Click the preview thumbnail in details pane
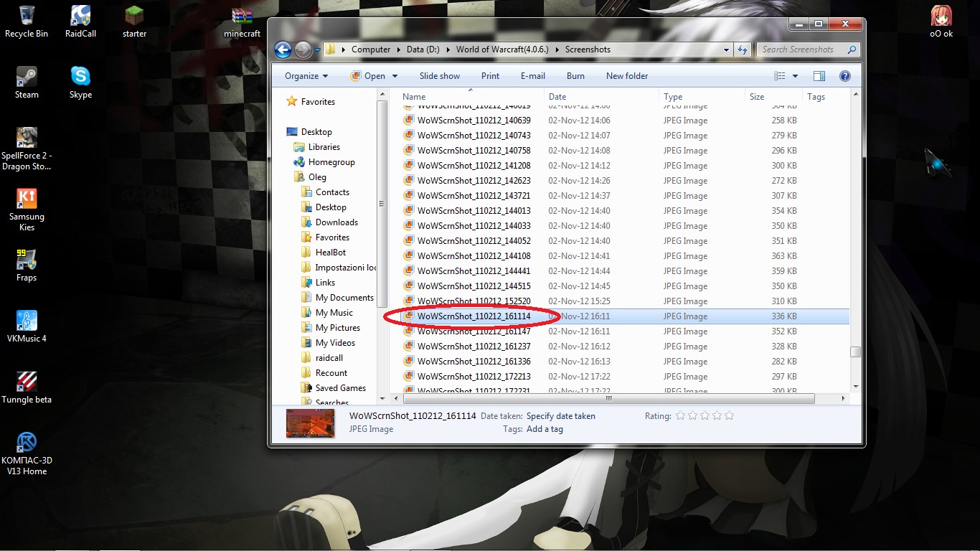This screenshot has height=551, width=980. tap(310, 423)
